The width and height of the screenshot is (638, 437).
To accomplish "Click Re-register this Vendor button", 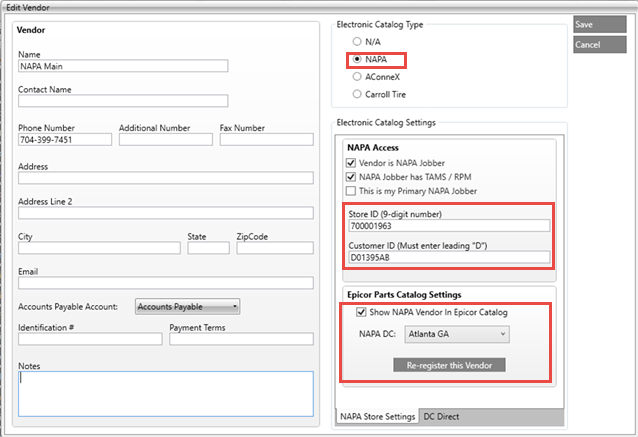I will coord(449,365).
